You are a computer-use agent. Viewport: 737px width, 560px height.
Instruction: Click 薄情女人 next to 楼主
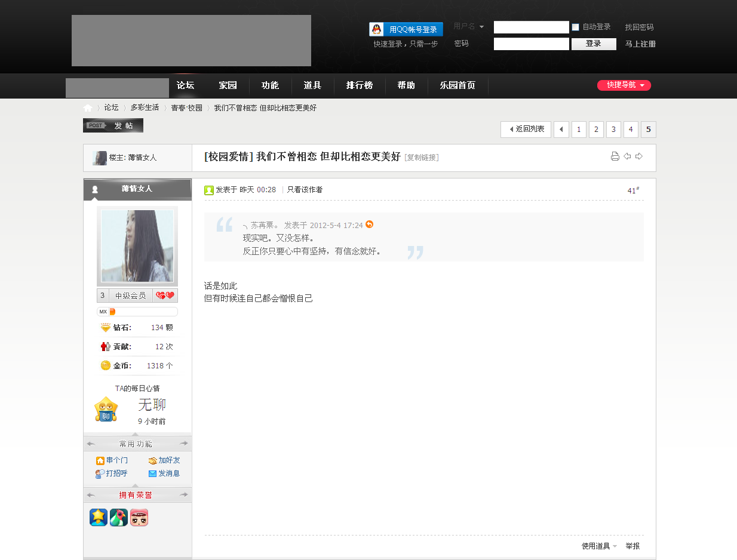pos(142,158)
